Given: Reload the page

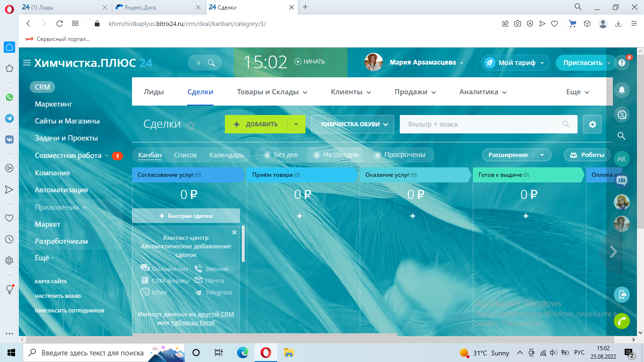Looking at the screenshot, I should coord(59,24).
